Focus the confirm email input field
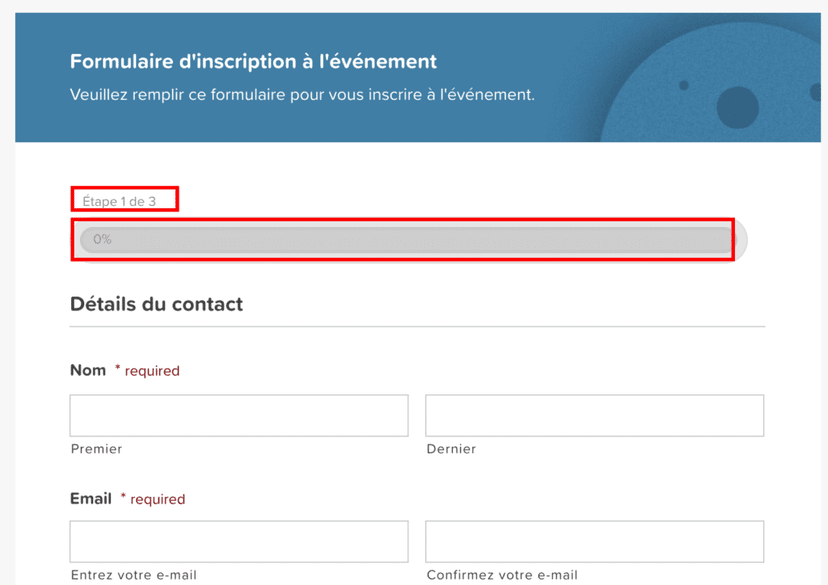828x585 pixels. (594, 541)
